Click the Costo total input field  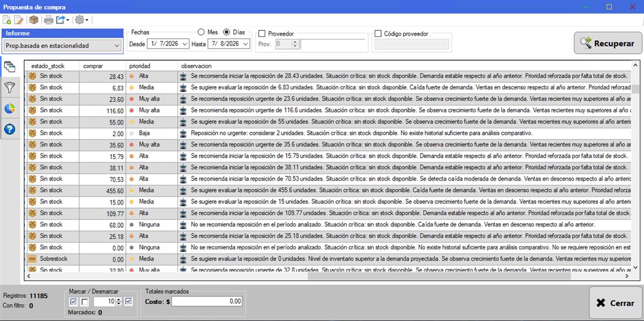point(207,302)
